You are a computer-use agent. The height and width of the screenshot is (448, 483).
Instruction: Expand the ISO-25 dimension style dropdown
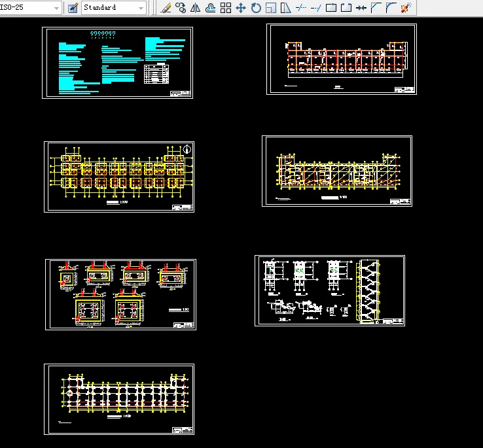pyautogui.click(x=56, y=8)
